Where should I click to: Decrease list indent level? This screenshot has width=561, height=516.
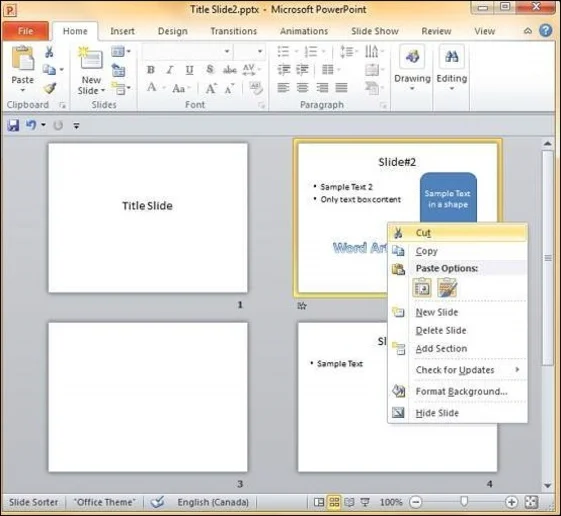[x=284, y=69]
